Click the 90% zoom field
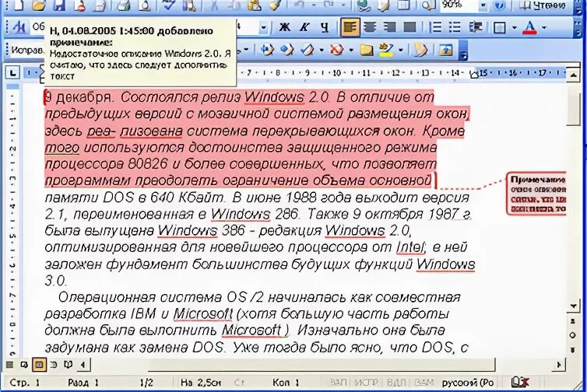587x392 pixels. [x=459, y=5]
